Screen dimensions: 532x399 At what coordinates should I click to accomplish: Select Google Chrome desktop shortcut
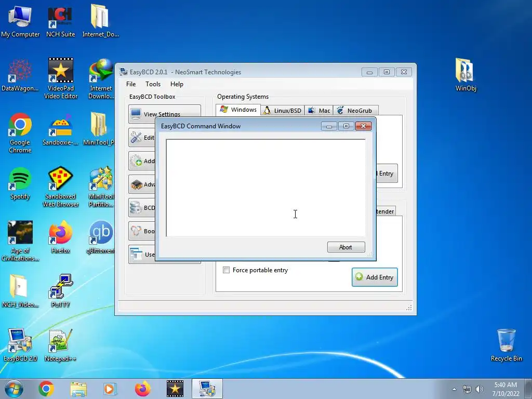tap(20, 133)
